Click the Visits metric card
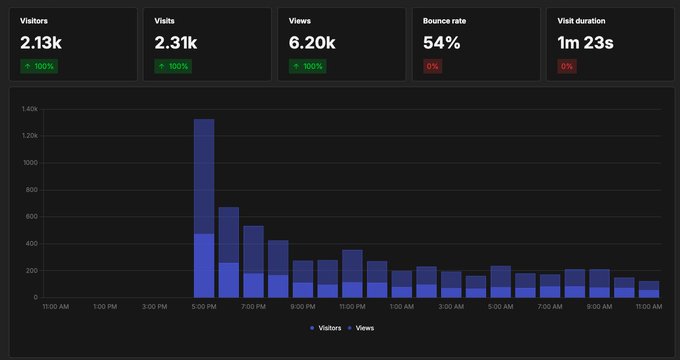The width and height of the screenshot is (680, 360). click(x=207, y=44)
